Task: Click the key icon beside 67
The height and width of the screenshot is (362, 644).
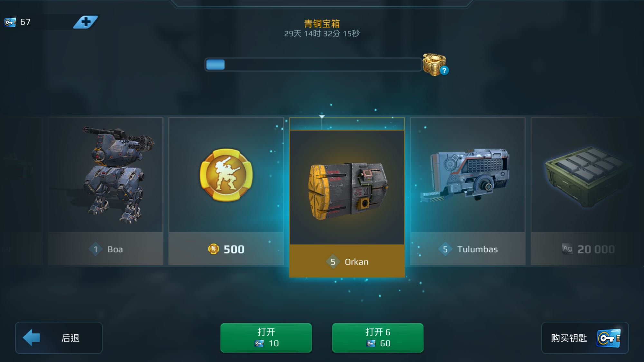Action: [x=10, y=22]
